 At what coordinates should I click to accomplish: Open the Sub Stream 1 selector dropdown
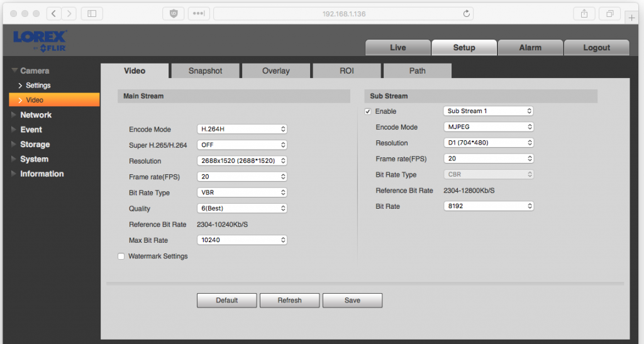tap(488, 111)
